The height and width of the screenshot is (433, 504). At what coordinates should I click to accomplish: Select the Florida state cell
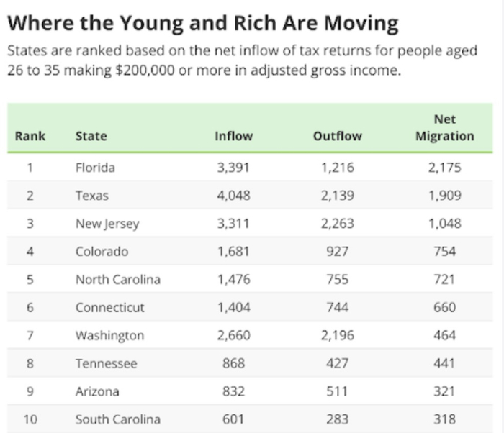[95, 168]
